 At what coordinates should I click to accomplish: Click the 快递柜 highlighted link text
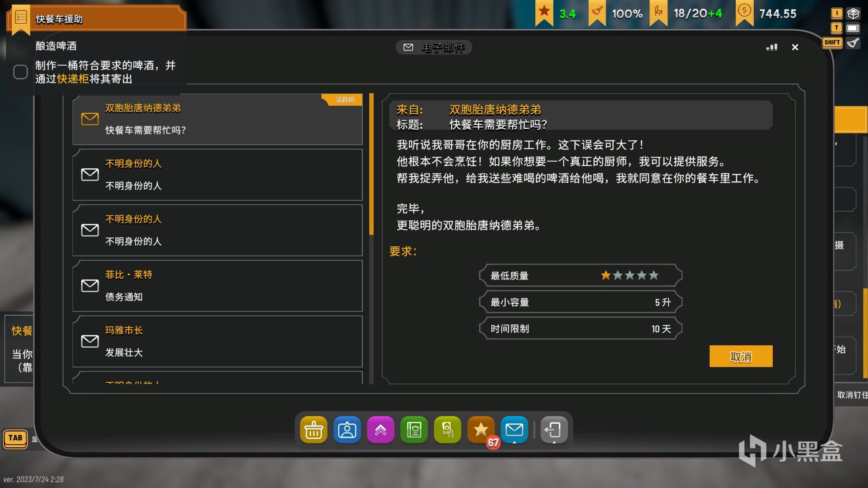point(73,79)
